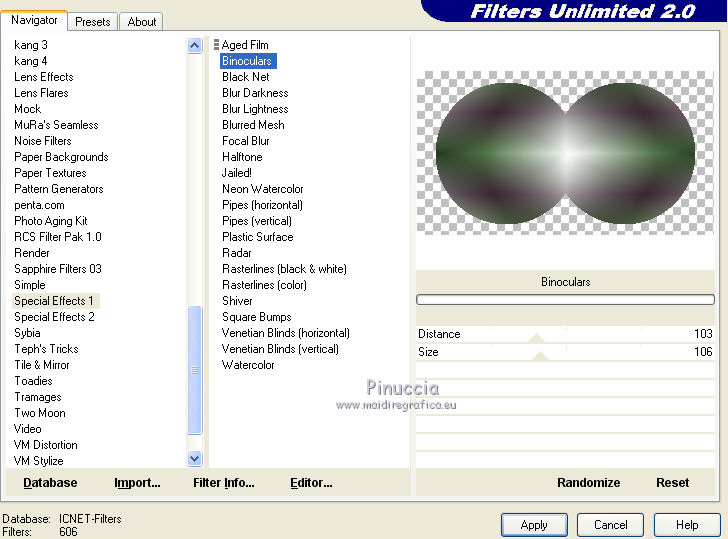Image resolution: width=728 pixels, height=539 pixels.
Task: Click the Binoculars preview image
Action: (x=565, y=153)
